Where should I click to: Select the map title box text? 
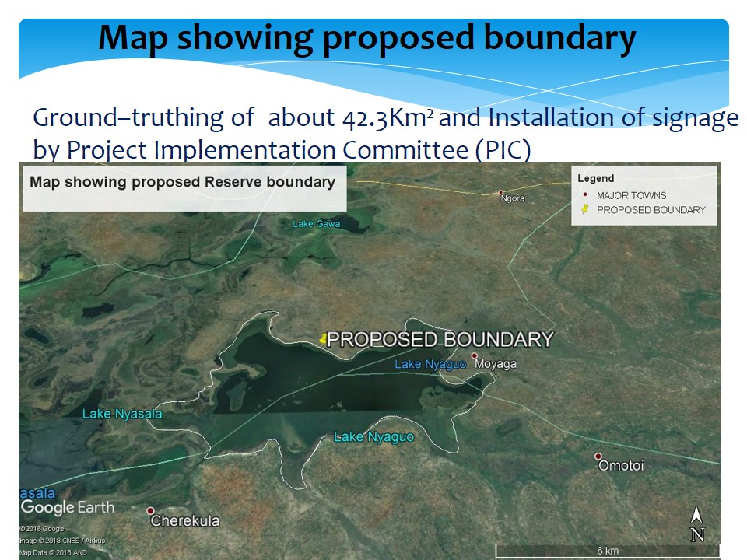(182, 183)
